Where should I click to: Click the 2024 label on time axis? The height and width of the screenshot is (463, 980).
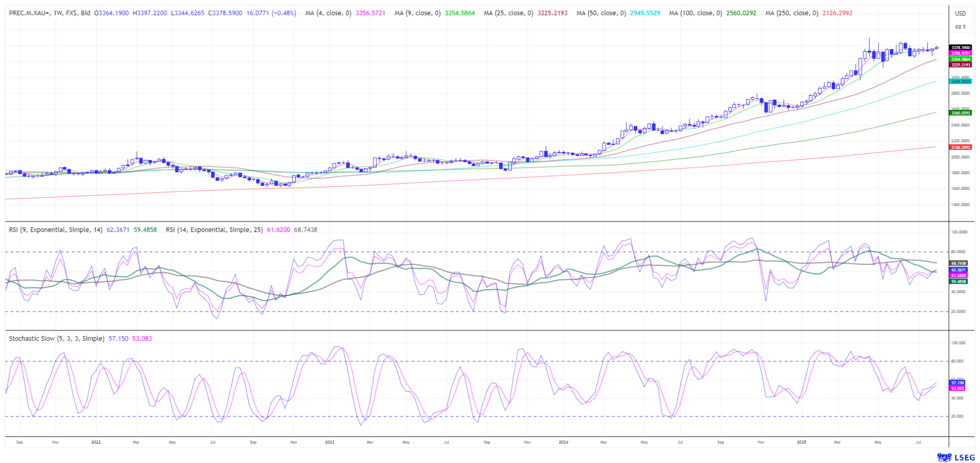[563, 442]
